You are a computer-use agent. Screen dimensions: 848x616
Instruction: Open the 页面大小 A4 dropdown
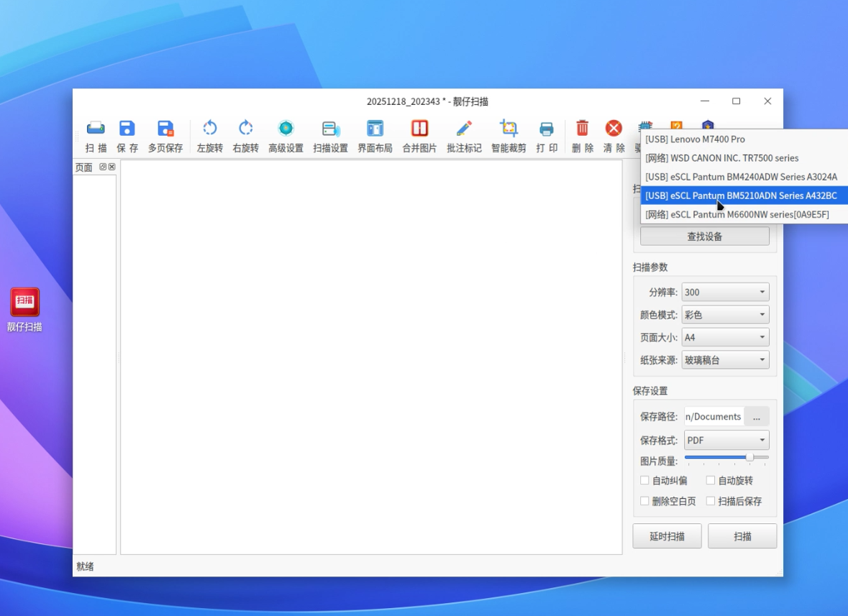point(725,337)
